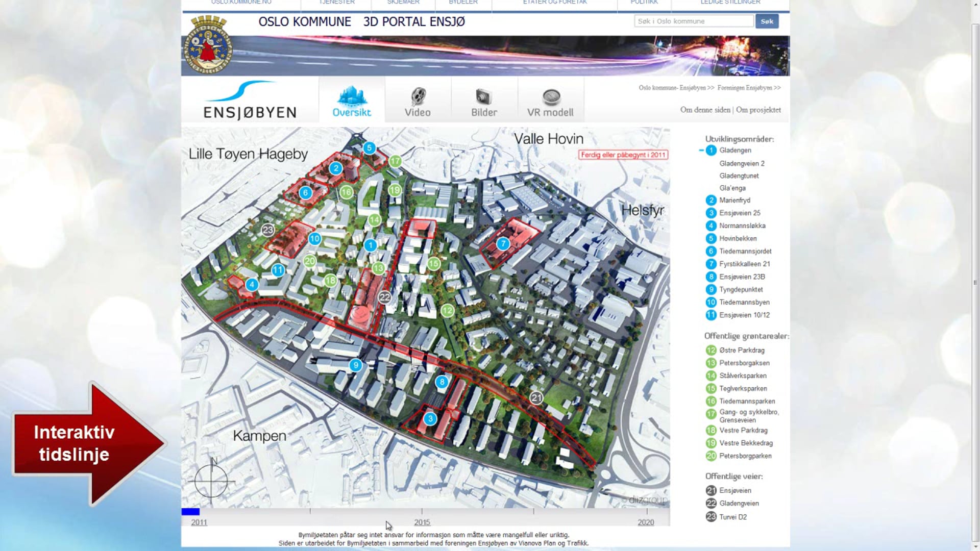Click the Ensjøbyen logo
The height and width of the screenshot is (551, 980).
(250, 101)
